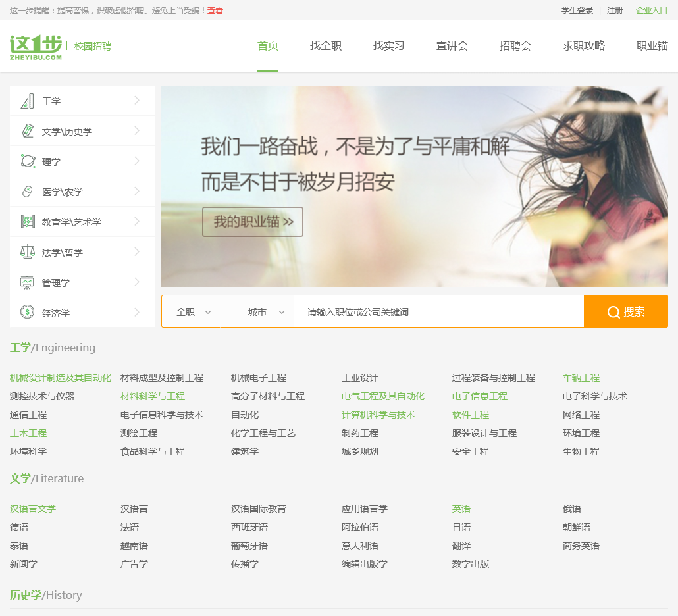
Task: Open 食品科学与工程 major
Action: [x=153, y=451]
